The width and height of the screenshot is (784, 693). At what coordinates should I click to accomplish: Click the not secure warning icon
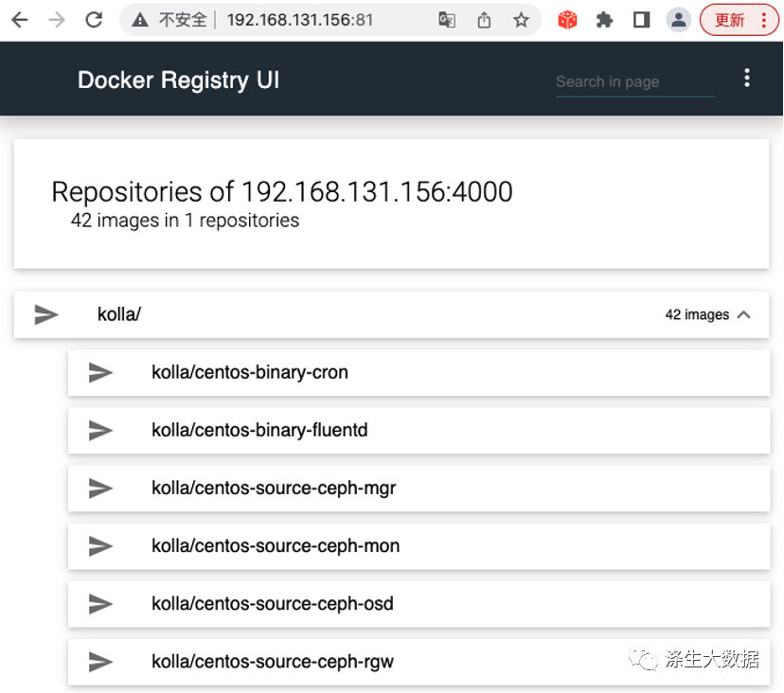[140, 20]
